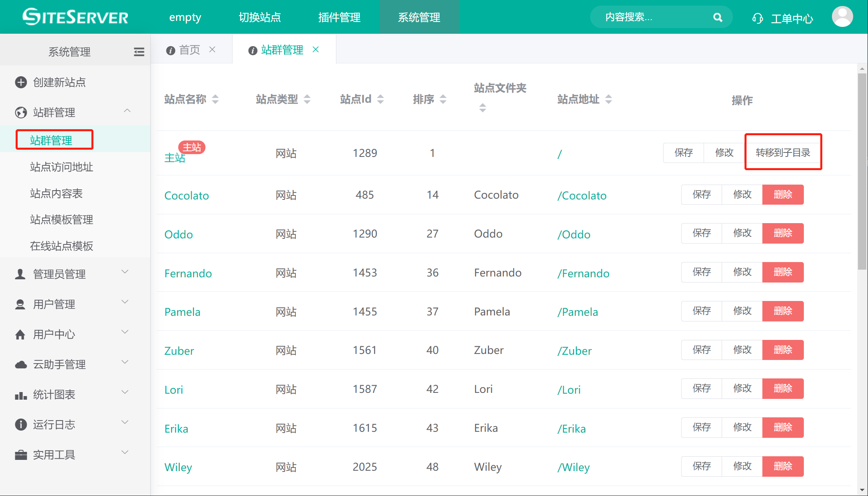Click the bar chart icon for 统计图表

(x=21, y=395)
